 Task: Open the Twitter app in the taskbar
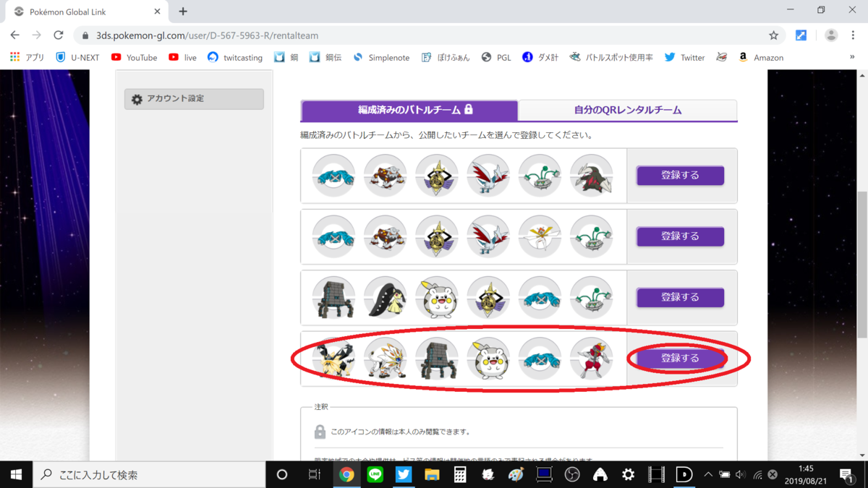(404, 474)
